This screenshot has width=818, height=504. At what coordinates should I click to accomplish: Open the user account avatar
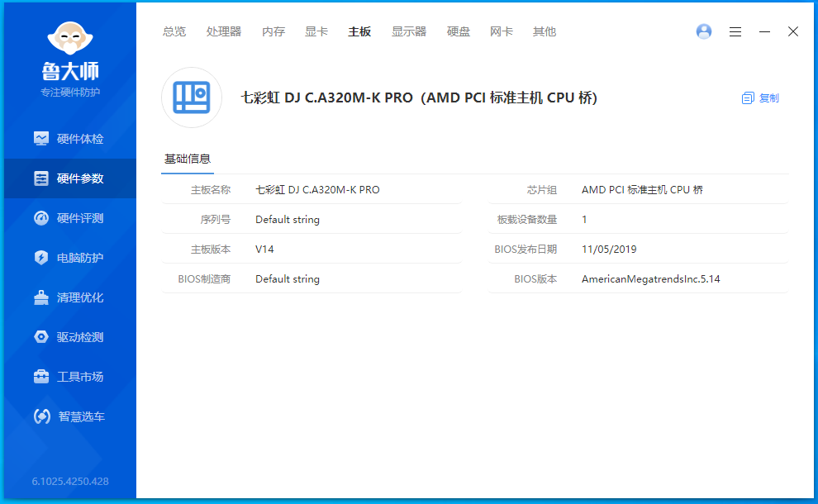coord(704,31)
